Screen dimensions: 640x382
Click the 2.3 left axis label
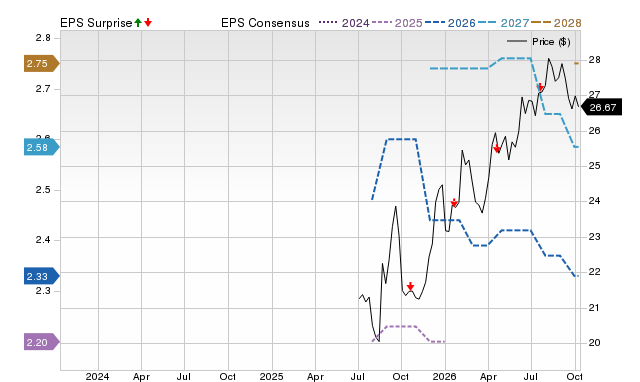(43, 291)
